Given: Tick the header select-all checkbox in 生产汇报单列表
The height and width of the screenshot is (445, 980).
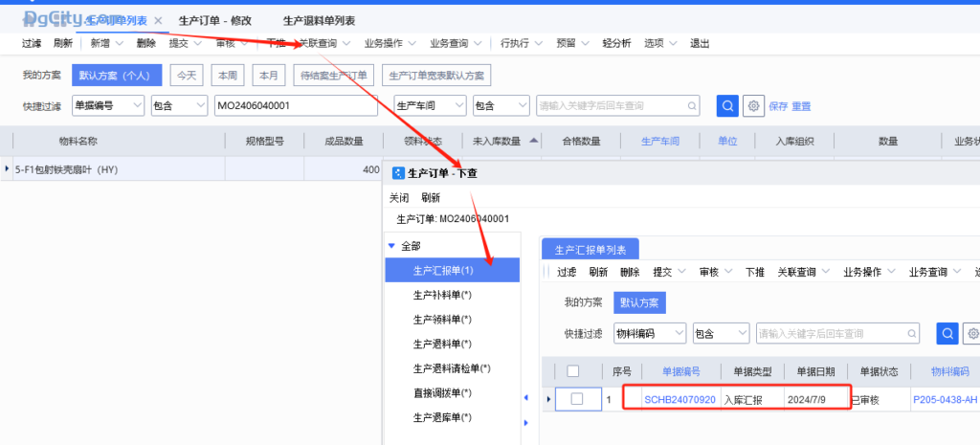Looking at the screenshot, I should (572, 371).
